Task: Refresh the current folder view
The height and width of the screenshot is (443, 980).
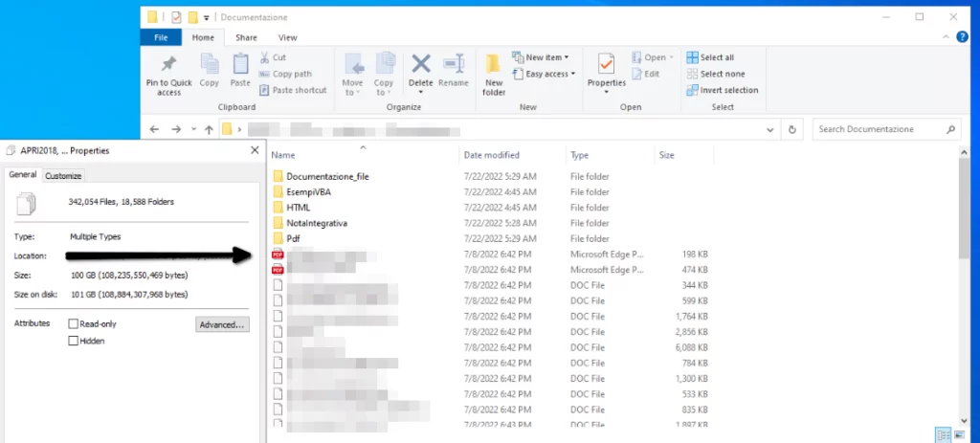Action: point(791,129)
